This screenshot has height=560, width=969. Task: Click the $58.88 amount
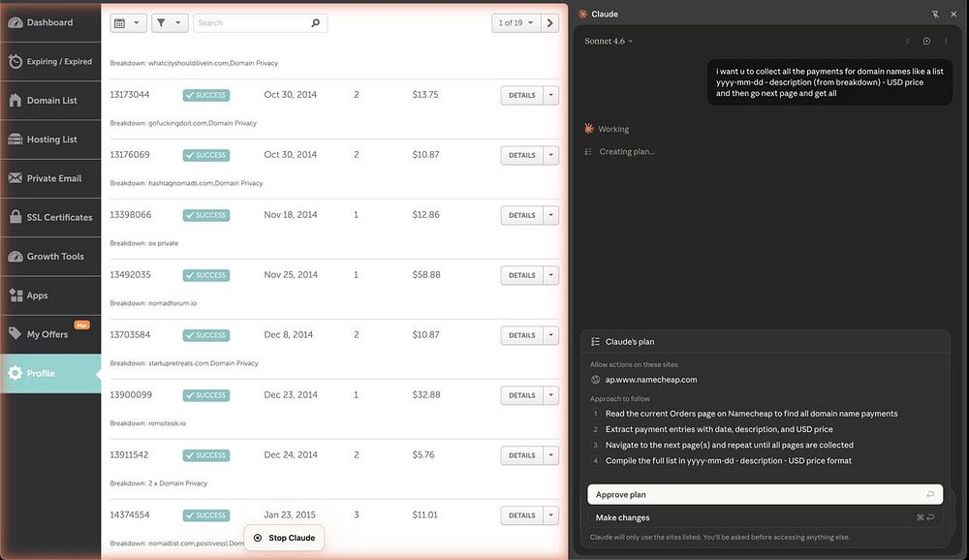pos(426,274)
